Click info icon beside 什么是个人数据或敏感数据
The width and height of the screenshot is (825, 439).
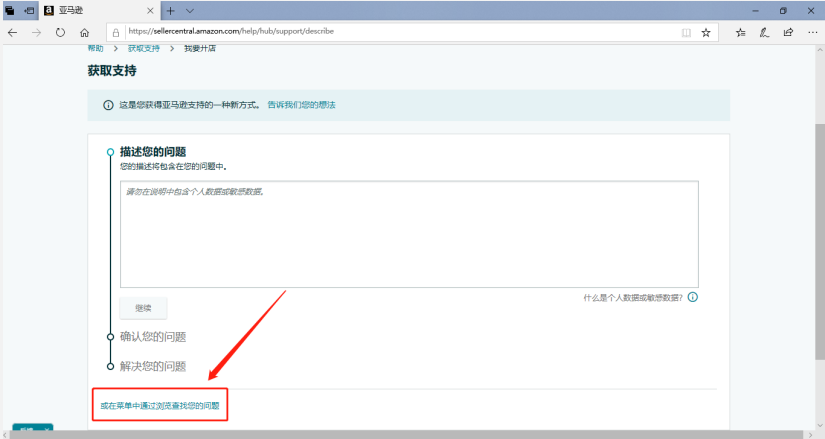[x=693, y=297]
